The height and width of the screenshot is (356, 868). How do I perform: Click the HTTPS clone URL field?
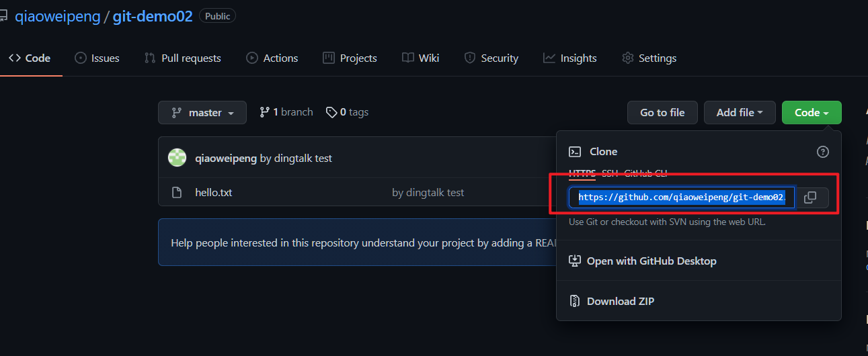(681, 197)
